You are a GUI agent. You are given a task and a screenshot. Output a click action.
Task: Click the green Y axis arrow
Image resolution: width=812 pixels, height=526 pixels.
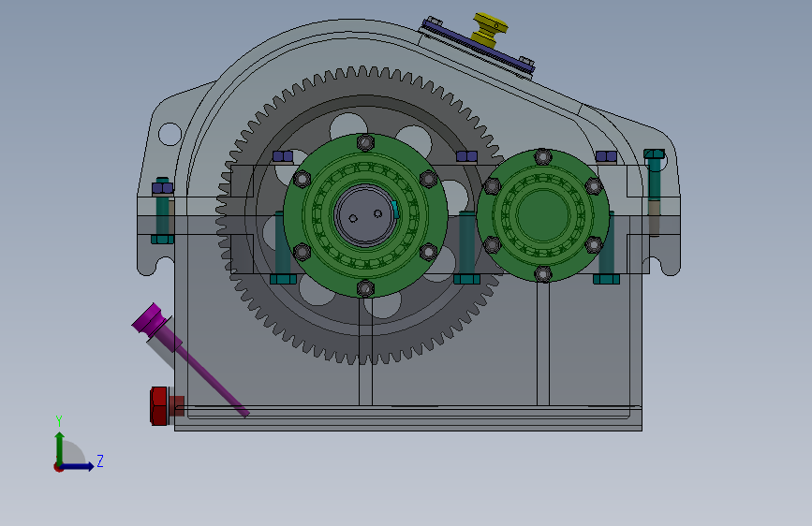[x=60, y=447]
